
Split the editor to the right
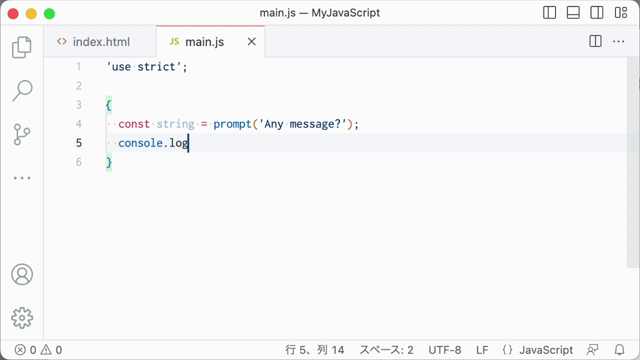click(595, 41)
